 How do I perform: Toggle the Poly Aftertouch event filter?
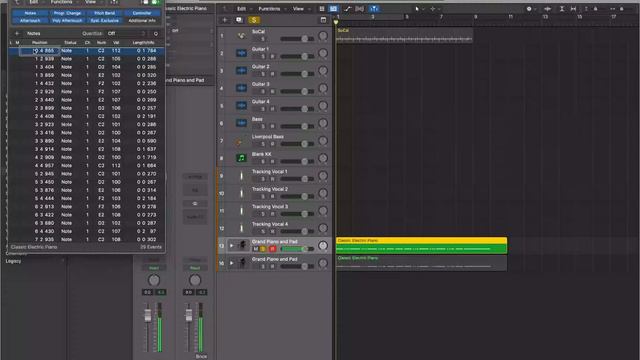[67, 20]
